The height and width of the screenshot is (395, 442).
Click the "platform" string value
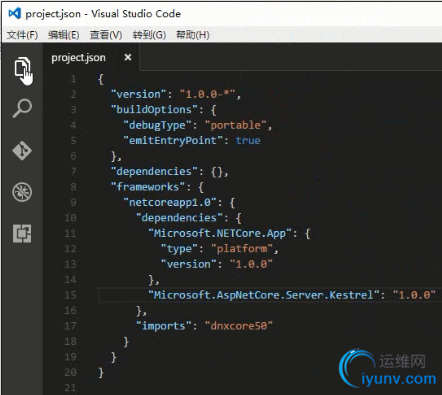(242, 249)
